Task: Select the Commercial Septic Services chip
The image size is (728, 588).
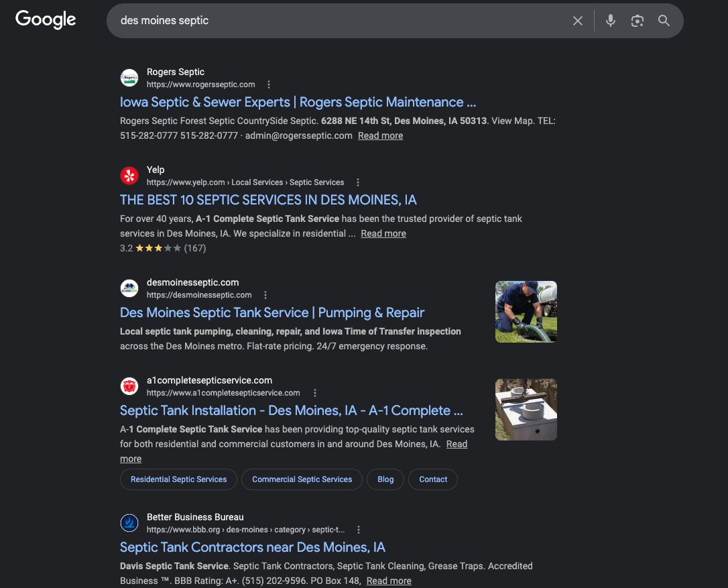Action: pos(302,479)
